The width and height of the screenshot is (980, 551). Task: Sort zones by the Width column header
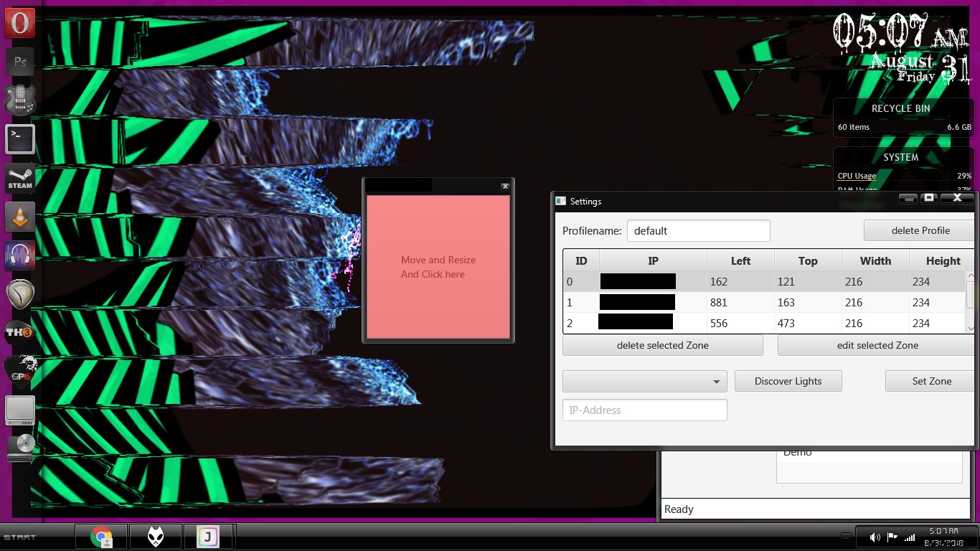click(875, 260)
